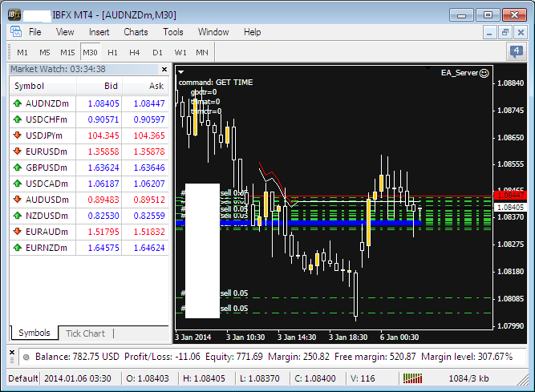Open the File menu

(34, 32)
